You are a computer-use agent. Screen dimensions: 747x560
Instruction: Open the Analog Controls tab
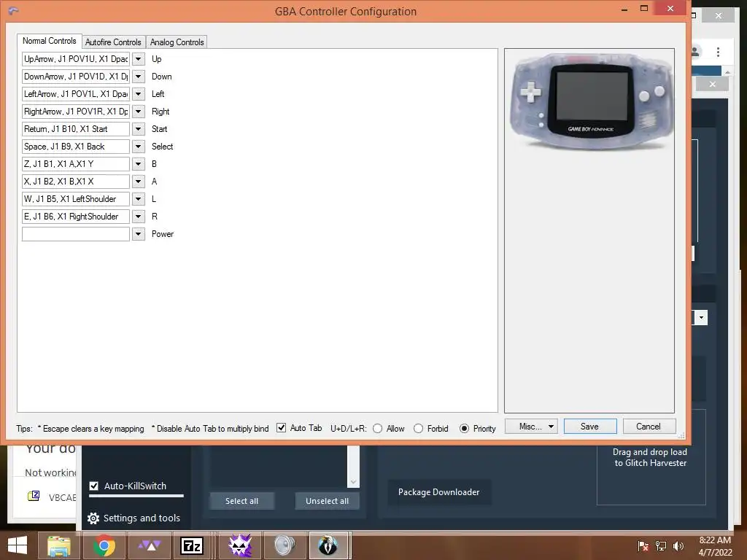coord(177,42)
